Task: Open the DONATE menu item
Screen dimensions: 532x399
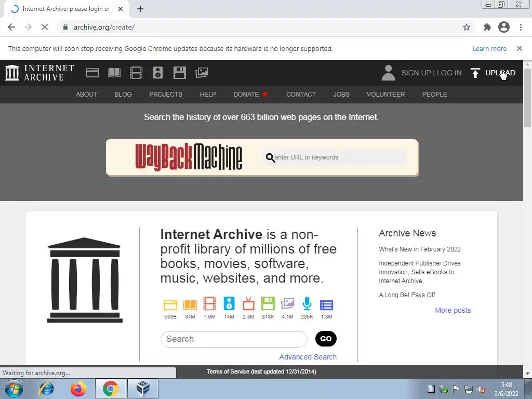Action: coord(250,95)
